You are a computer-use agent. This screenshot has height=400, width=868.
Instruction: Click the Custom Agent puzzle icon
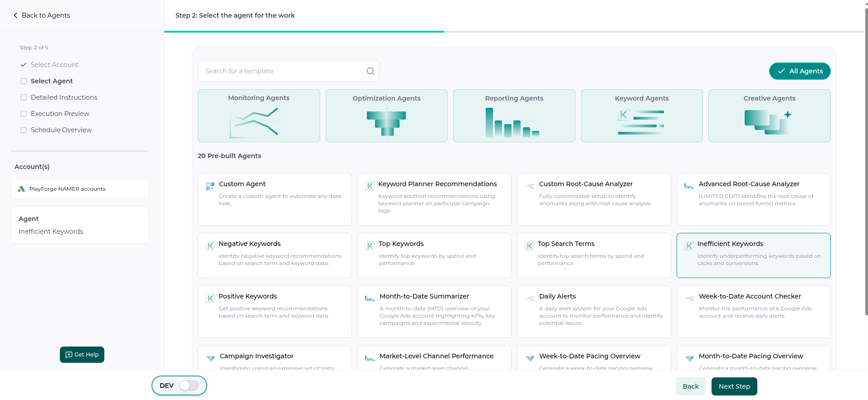tap(210, 186)
